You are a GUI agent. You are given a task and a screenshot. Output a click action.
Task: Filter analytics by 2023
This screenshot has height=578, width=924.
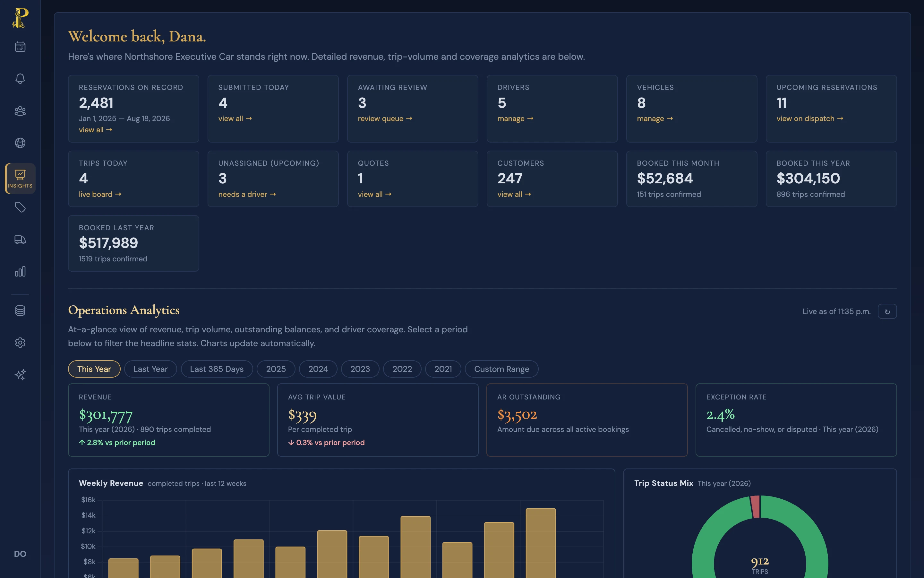pos(360,369)
